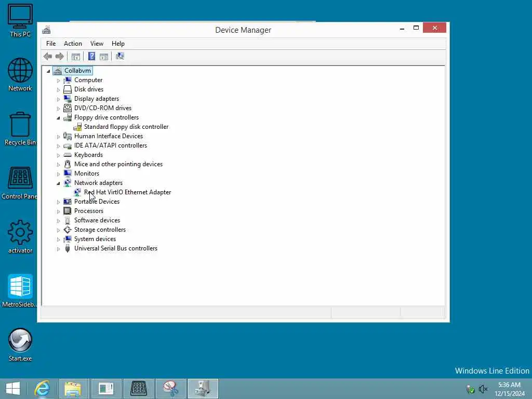Screen dimensions: 532x399
Task: Select the System devices label
Action: 95,239
